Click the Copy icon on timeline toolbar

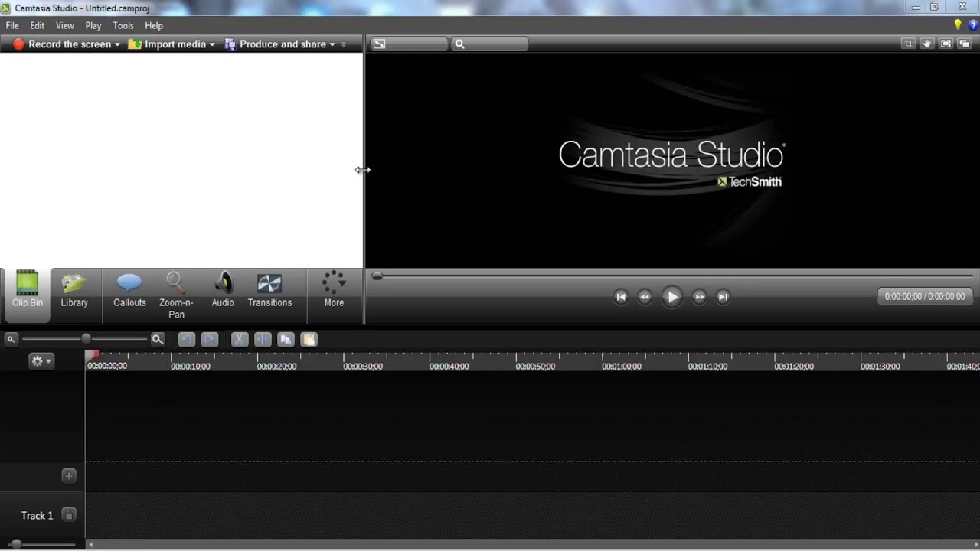[286, 340]
